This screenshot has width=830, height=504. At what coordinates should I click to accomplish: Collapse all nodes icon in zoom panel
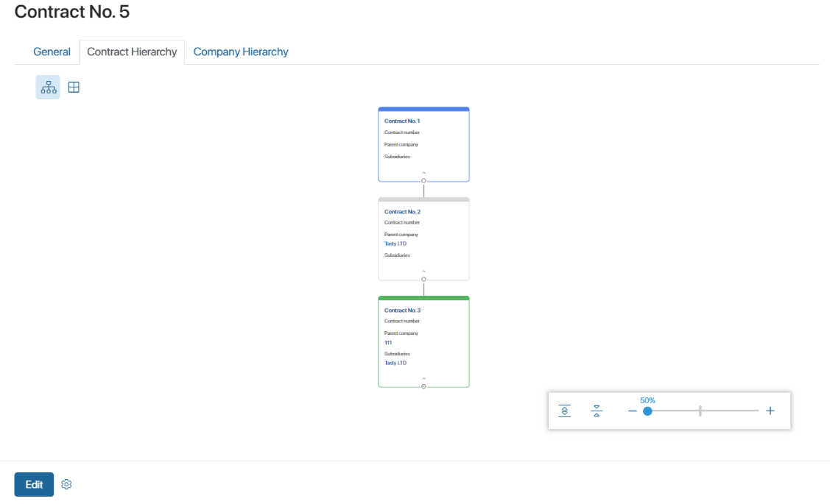[x=597, y=411]
